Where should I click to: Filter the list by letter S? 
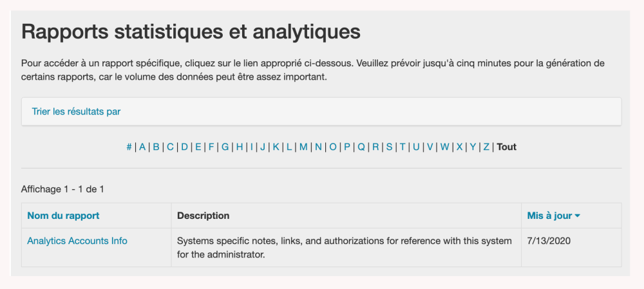(389, 147)
